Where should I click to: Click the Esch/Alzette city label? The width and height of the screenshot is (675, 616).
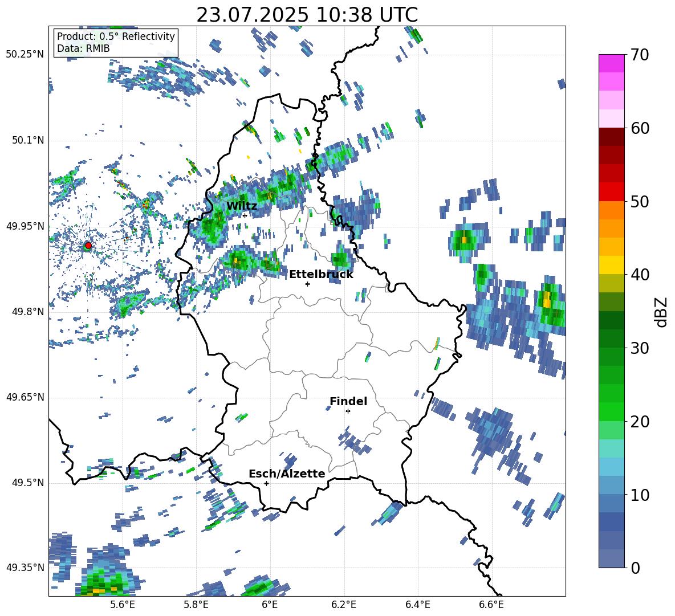pyautogui.click(x=287, y=474)
